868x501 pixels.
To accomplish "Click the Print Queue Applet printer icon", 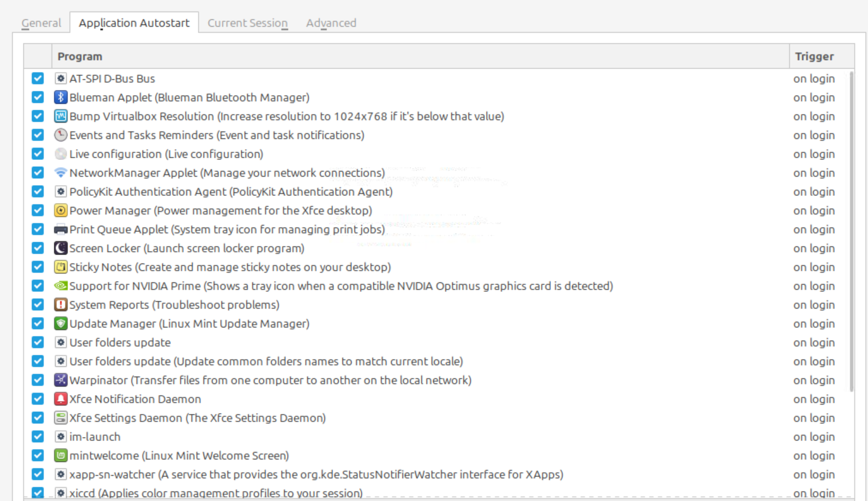I will click(61, 229).
